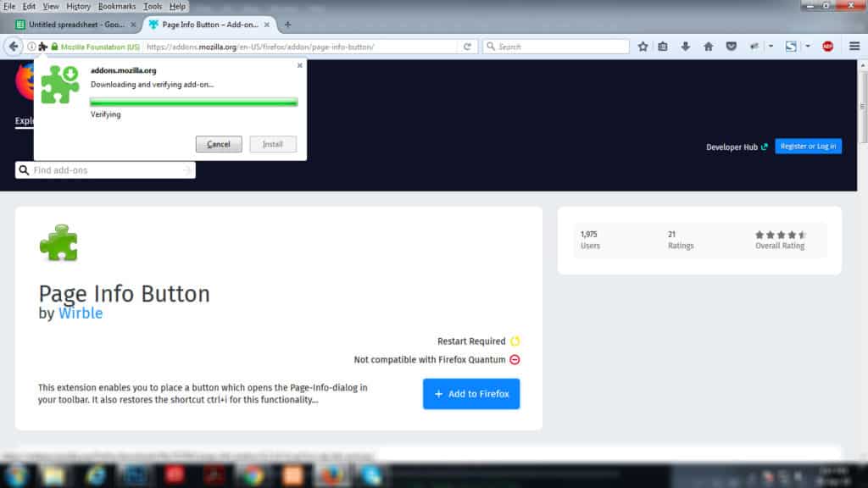Image resolution: width=868 pixels, height=488 pixels.
Task: Click Add to Firefox button
Action: (471, 393)
